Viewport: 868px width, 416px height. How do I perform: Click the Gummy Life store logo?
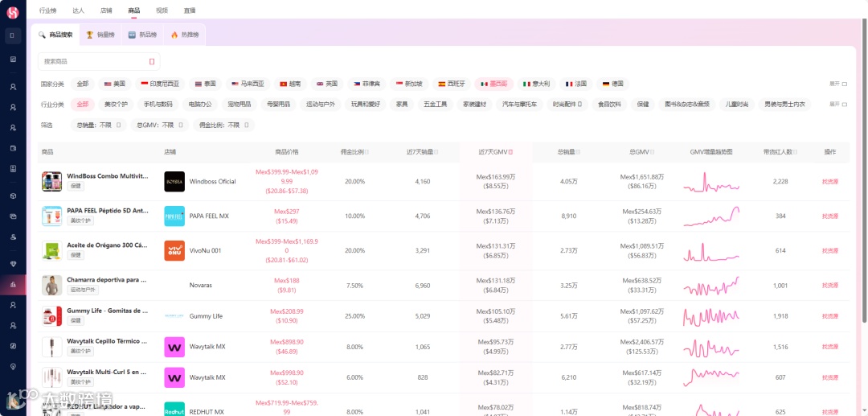(174, 316)
